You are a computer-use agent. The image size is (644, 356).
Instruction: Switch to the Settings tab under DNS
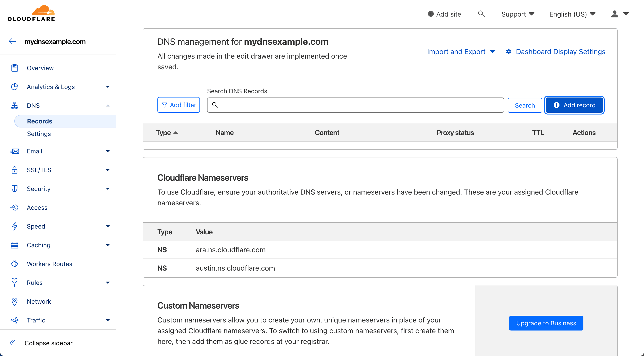click(x=39, y=134)
